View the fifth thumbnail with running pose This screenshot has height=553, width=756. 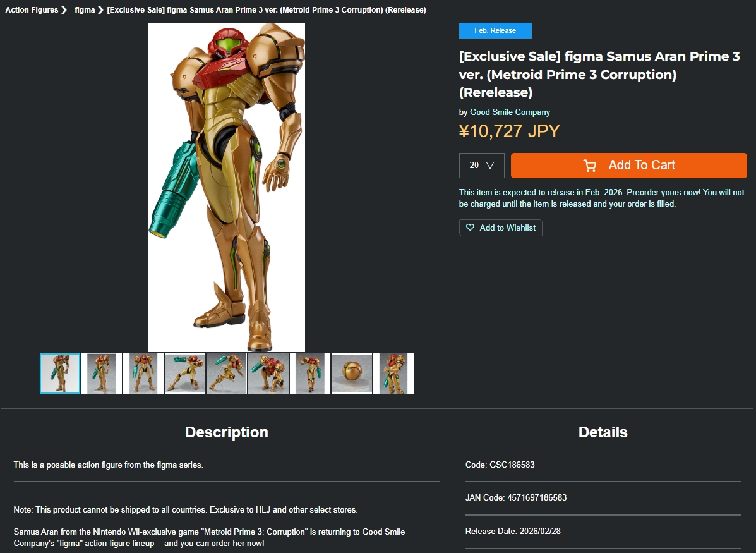(227, 374)
